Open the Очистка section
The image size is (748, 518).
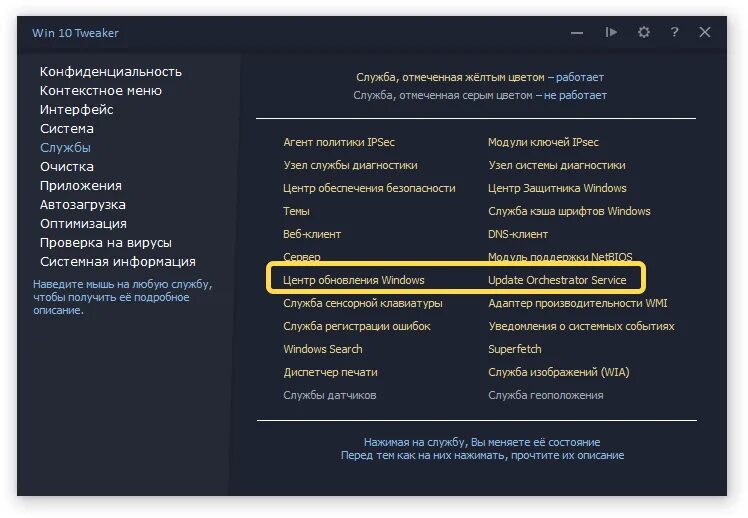(67, 167)
